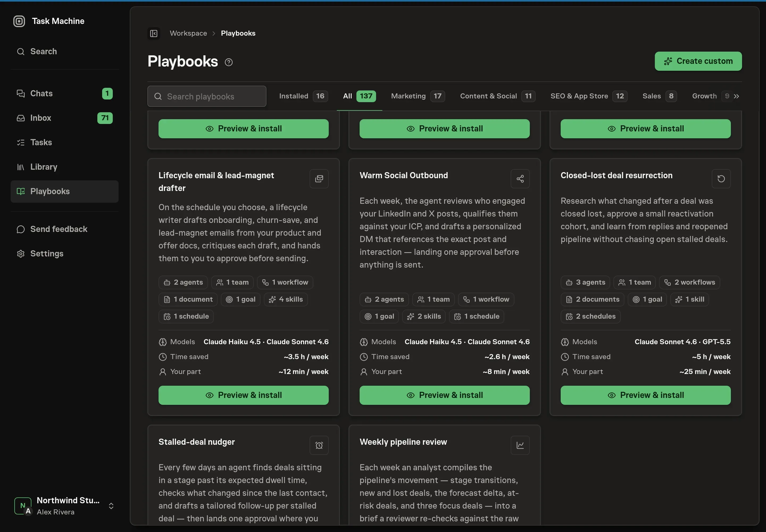Open the Playbooks help question-mark icon

tap(229, 62)
